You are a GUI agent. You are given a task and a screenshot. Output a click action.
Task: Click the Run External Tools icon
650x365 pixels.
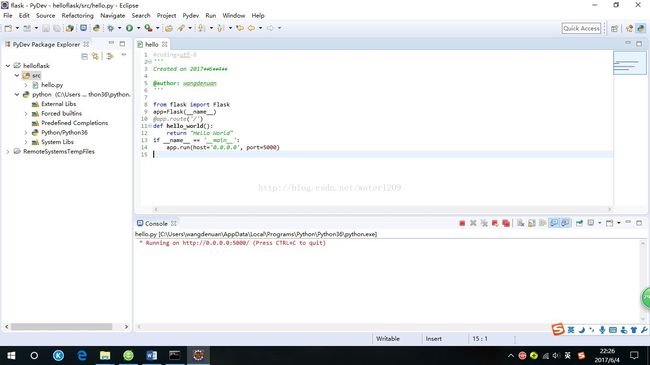[148, 28]
